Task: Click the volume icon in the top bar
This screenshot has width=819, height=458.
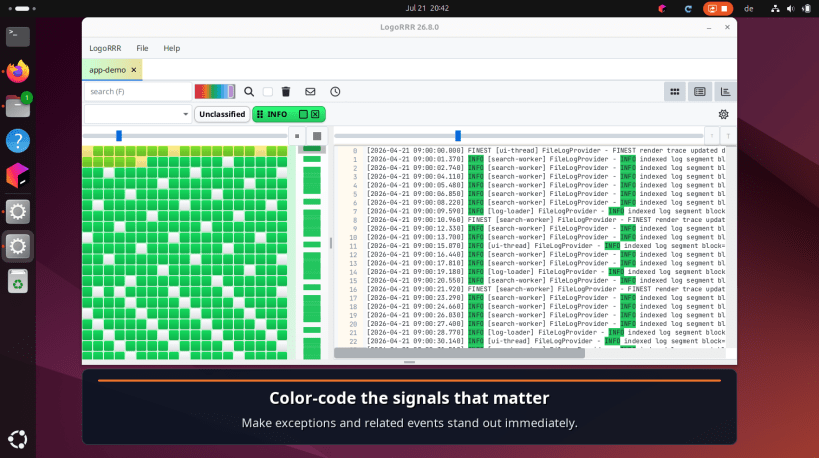Action: (791, 8)
